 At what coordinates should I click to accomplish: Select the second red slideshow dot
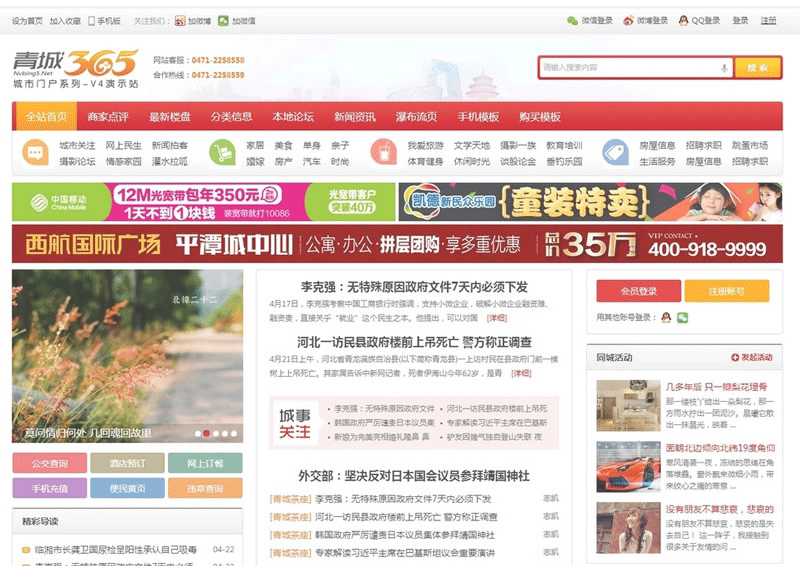207,433
